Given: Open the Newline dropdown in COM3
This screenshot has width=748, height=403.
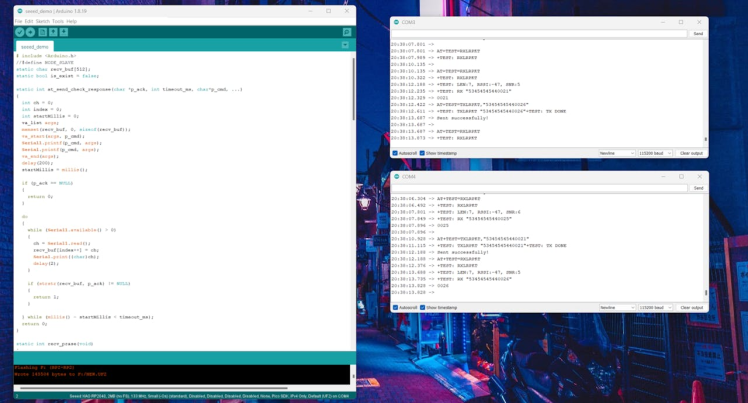Looking at the screenshot, I should tap(616, 153).
